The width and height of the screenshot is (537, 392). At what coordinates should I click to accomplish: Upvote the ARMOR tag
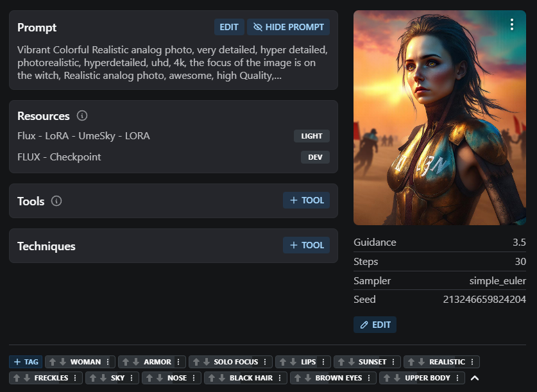click(126, 362)
